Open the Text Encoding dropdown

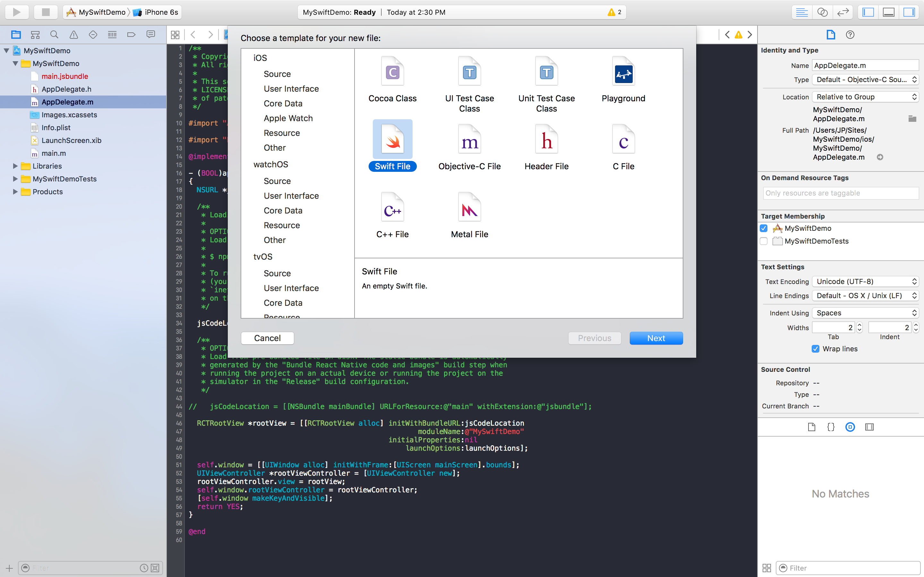(865, 282)
